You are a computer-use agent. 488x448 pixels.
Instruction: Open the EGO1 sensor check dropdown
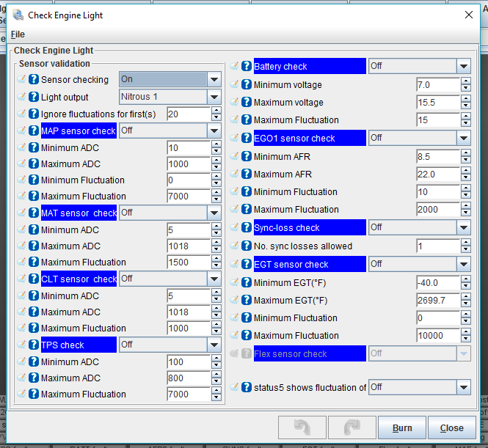pyautogui.click(x=464, y=138)
